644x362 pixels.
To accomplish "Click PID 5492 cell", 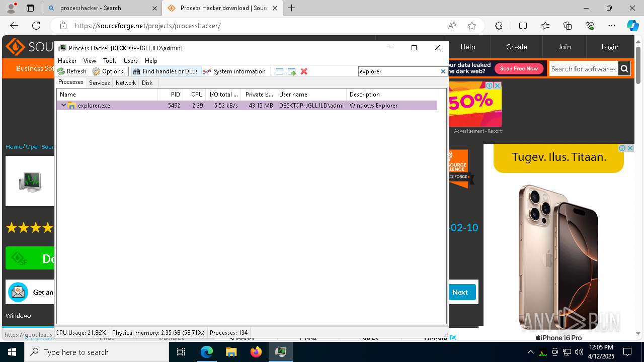I will (174, 106).
